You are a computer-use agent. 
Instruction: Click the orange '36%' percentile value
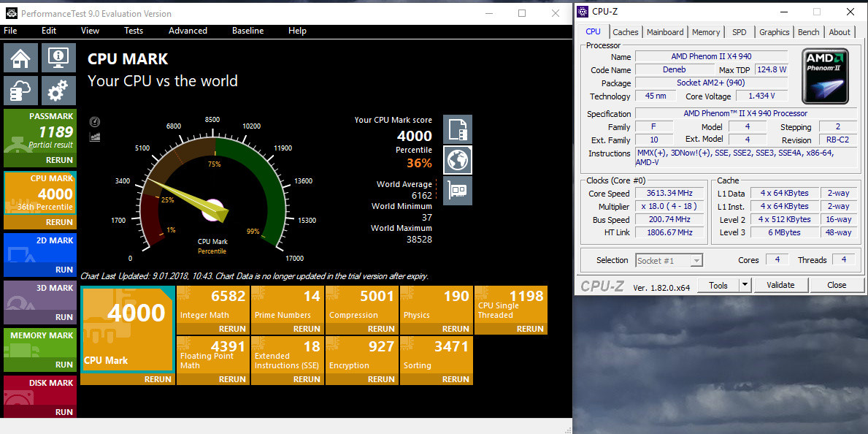point(419,163)
